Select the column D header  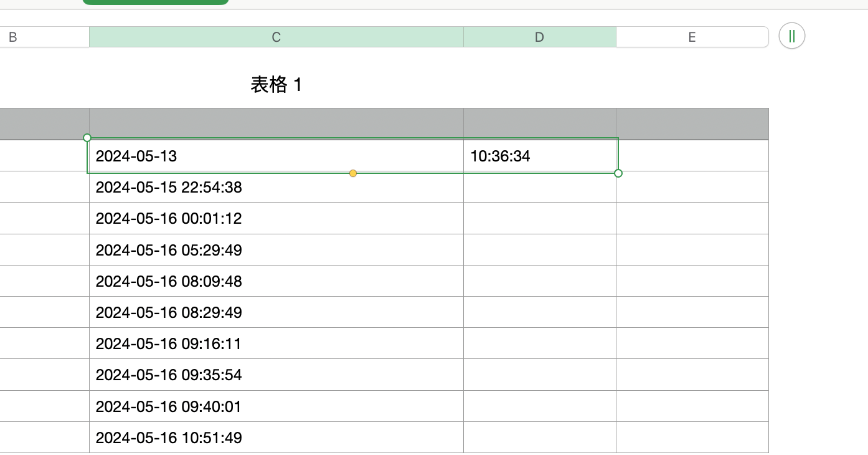(539, 37)
